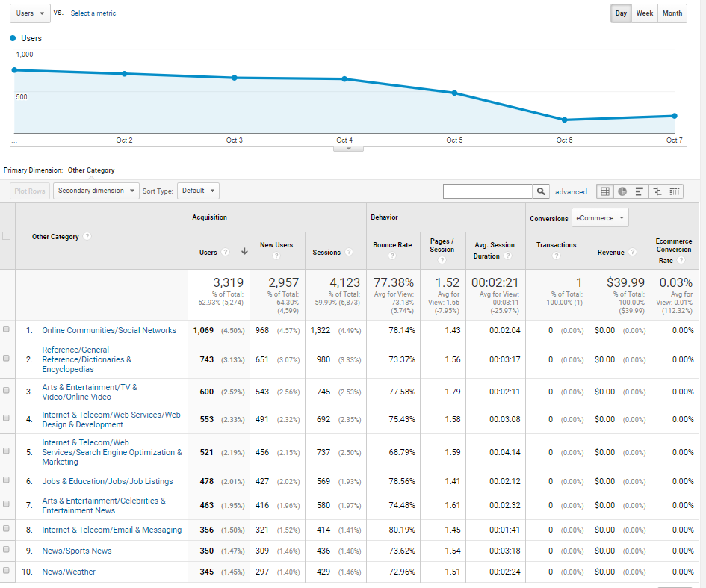Open the Users metric dropdown
The width and height of the screenshot is (706, 588).
pyautogui.click(x=31, y=13)
